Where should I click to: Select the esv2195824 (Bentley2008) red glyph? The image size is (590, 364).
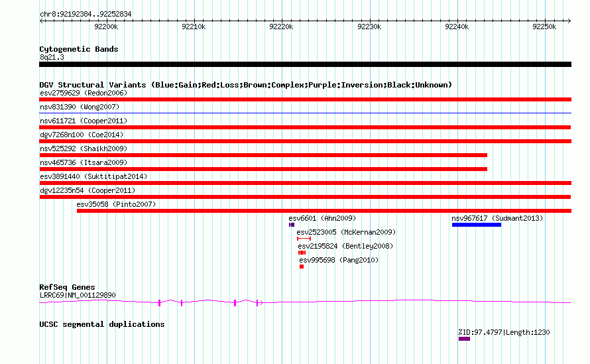302,253
